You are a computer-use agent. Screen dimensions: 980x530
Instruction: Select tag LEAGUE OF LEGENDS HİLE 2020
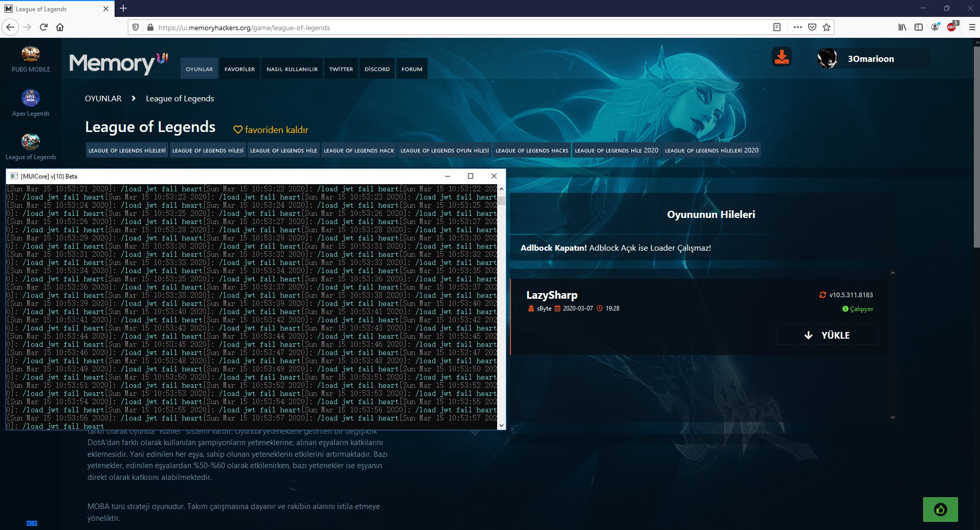click(616, 150)
